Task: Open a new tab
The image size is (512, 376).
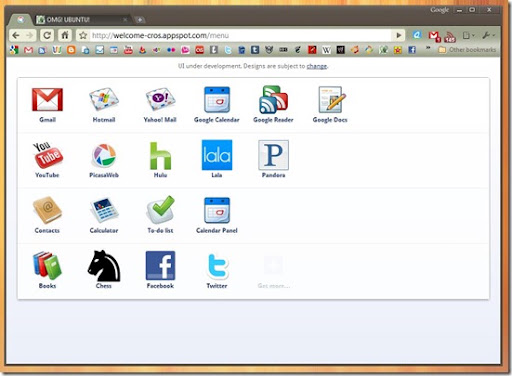Action: pos(140,20)
